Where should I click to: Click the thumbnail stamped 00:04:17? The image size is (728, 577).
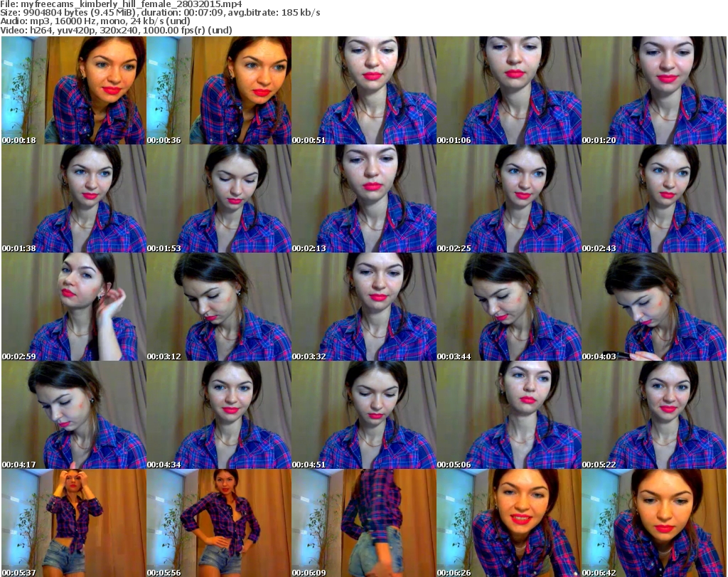[74, 415]
